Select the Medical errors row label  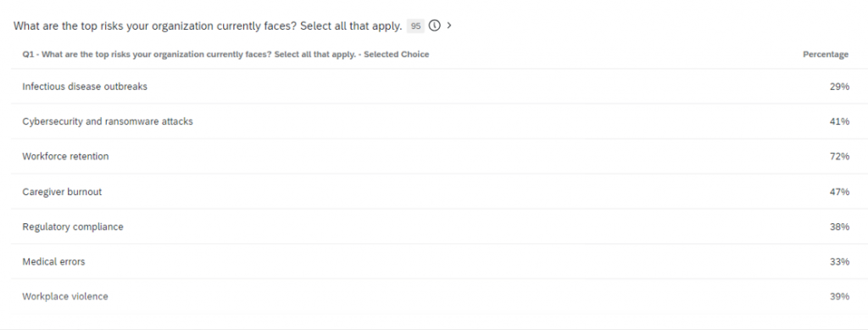[x=53, y=261]
